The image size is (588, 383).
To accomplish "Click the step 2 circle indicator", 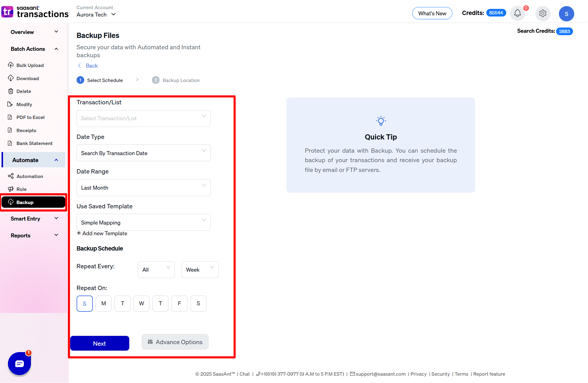I will coord(156,80).
